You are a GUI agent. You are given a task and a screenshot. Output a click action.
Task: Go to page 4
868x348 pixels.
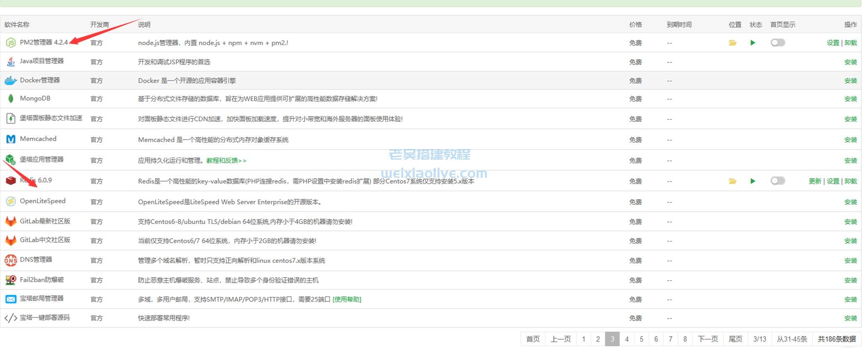click(x=627, y=339)
